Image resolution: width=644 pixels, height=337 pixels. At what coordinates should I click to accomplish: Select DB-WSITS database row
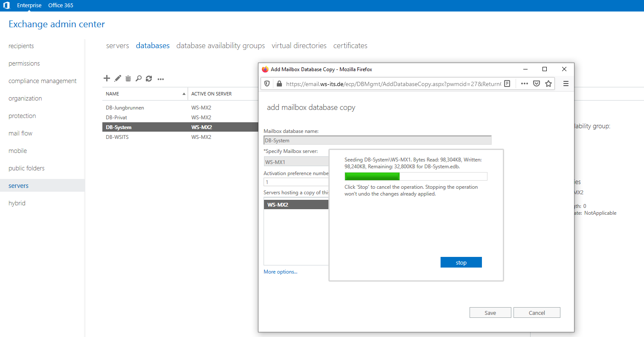pos(180,137)
